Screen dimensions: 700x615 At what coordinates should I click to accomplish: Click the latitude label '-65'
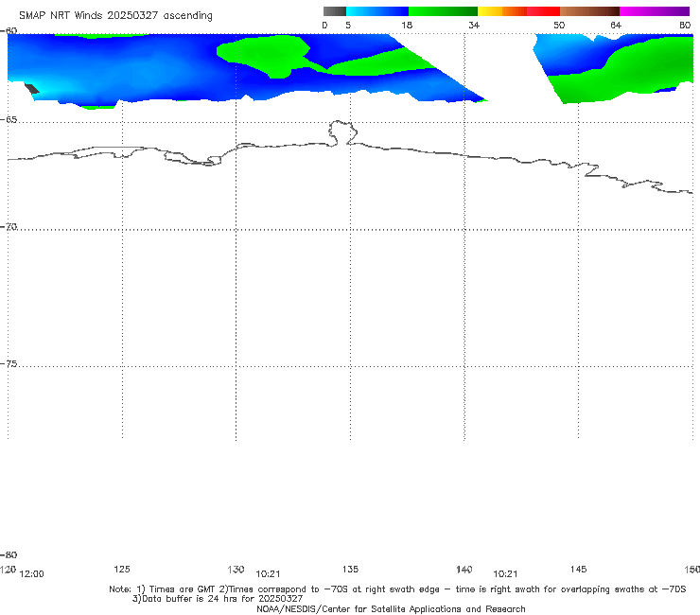(9, 120)
